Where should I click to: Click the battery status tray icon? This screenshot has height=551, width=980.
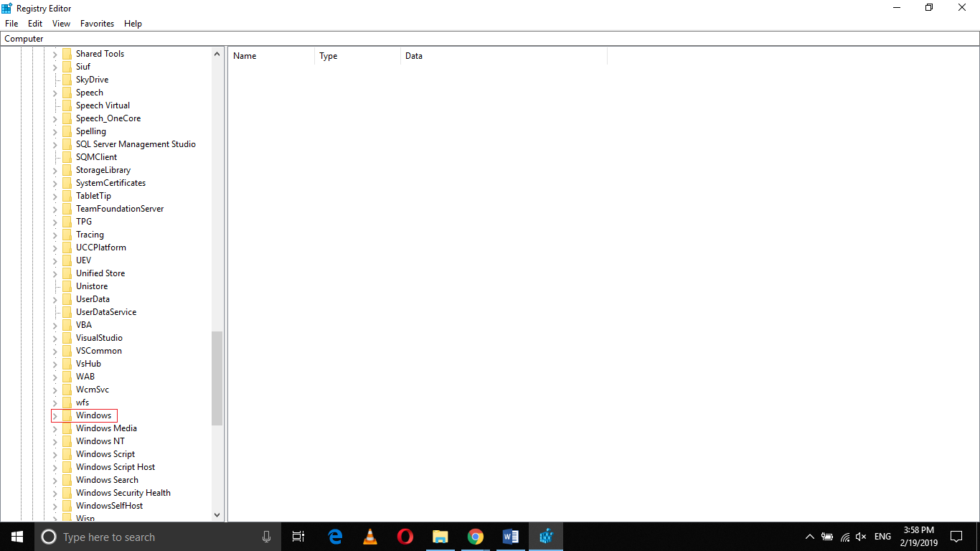coord(827,537)
